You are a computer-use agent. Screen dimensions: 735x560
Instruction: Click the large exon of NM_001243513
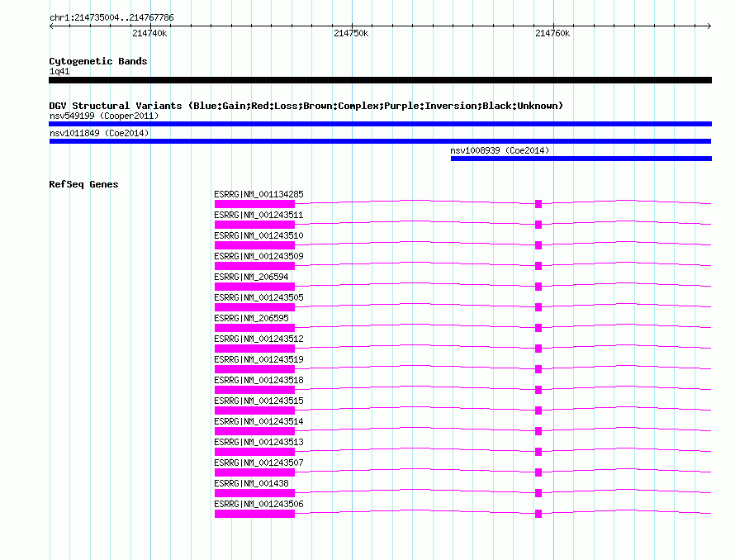tap(254, 452)
